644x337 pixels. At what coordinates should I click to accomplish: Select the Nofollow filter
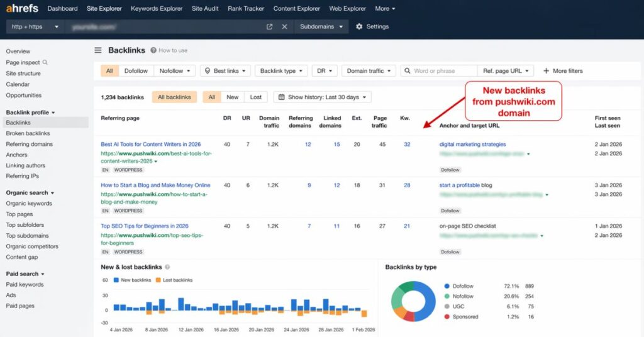pos(175,71)
